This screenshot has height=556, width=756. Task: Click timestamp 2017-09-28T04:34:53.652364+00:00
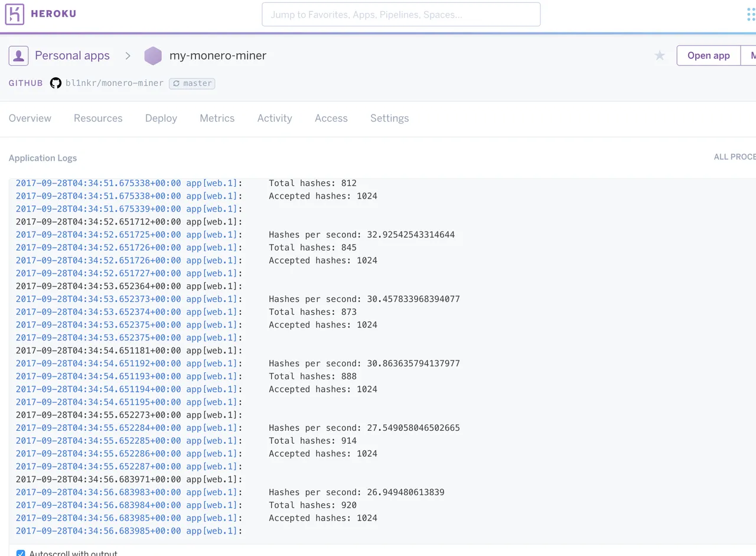pos(99,286)
